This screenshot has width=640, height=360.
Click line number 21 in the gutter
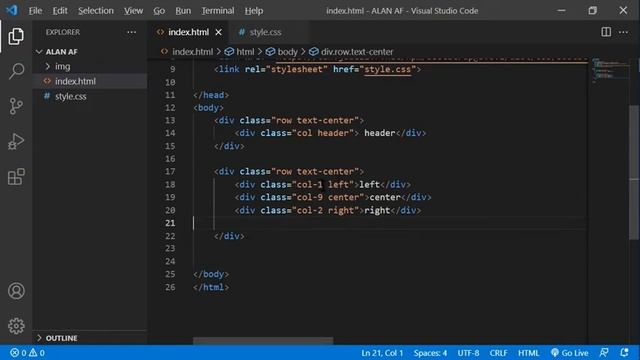point(170,223)
